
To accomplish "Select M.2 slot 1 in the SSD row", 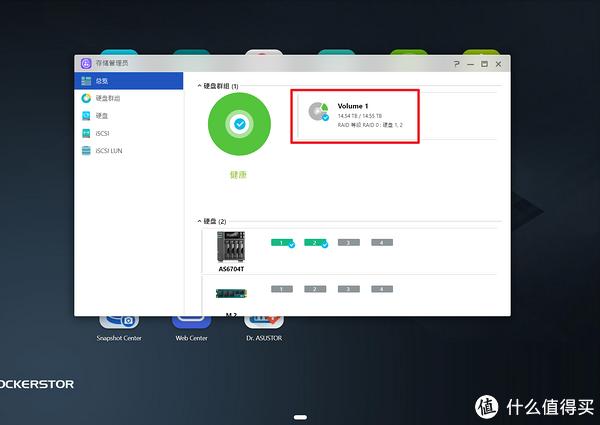I will coord(282,289).
